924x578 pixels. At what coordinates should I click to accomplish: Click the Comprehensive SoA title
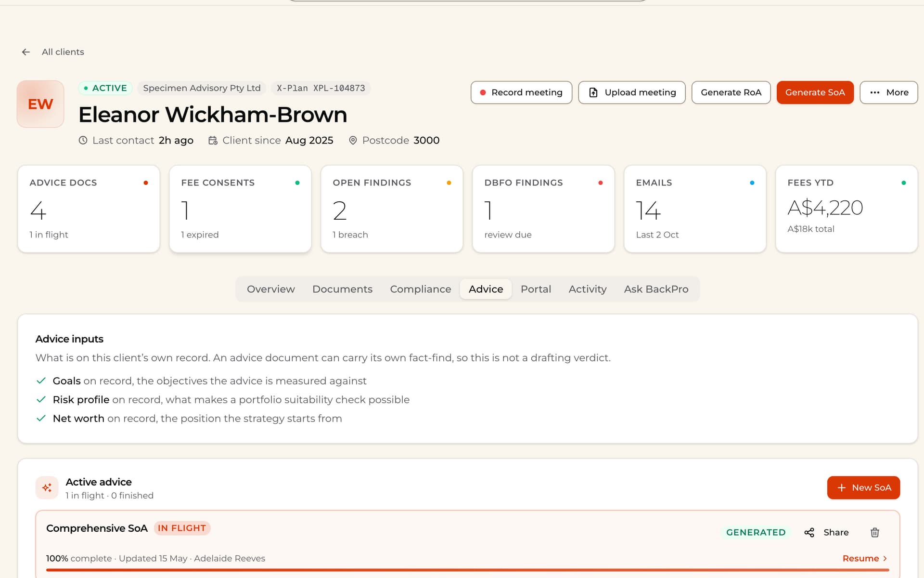pyautogui.click(x=97, y=528)
